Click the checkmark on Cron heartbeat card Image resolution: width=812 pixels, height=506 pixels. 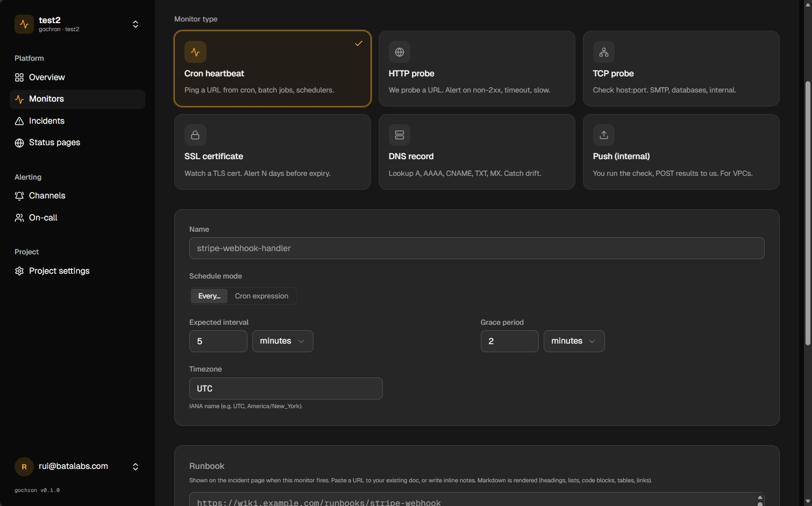359,44
